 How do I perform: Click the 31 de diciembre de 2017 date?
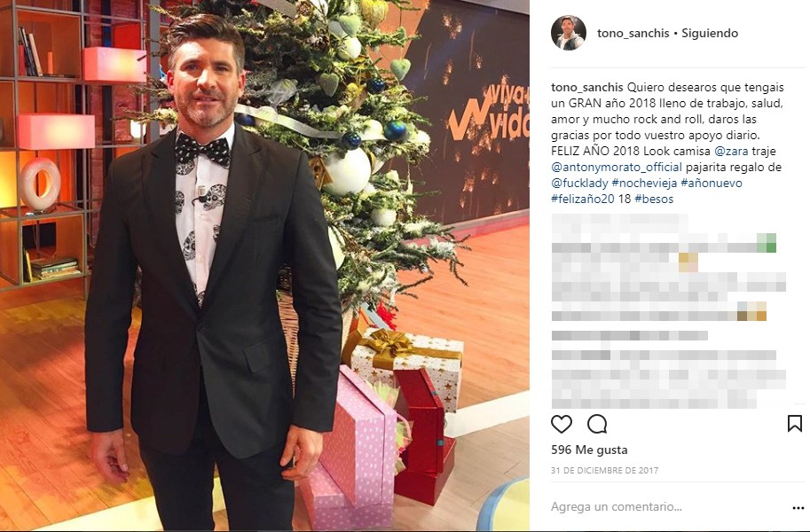point(604,471)
